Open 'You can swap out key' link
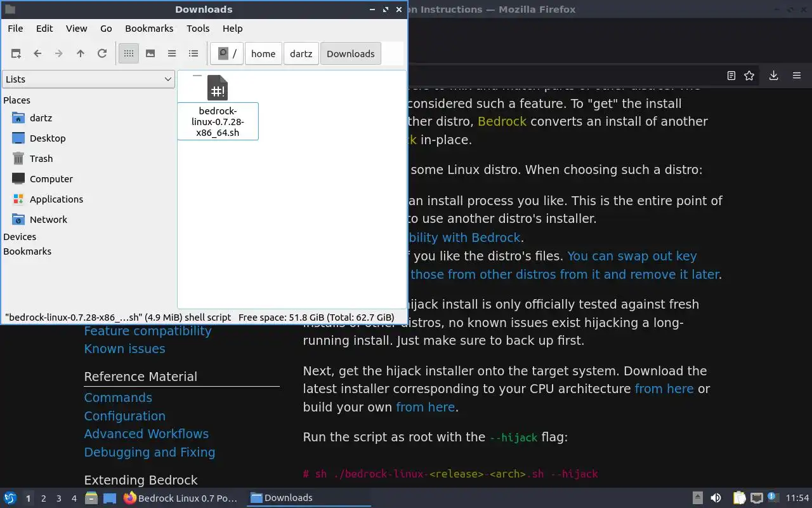Screen dimensions: 812x508 click(x=632, y=256)
